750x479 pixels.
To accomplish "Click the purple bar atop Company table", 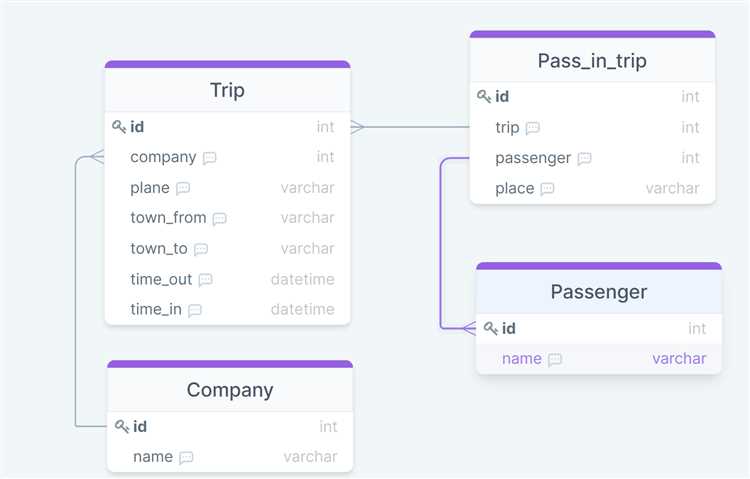I will pos(230,364).
